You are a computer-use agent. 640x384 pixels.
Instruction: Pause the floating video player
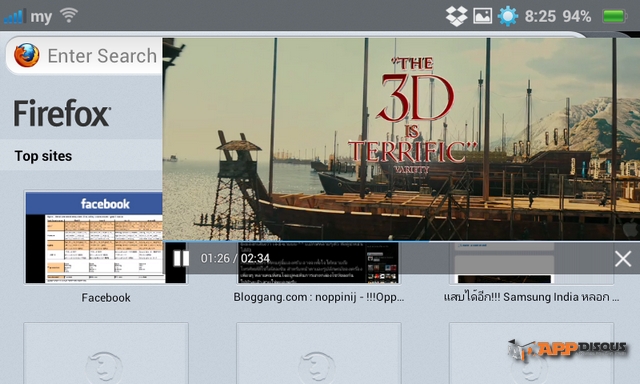point(181,258)
